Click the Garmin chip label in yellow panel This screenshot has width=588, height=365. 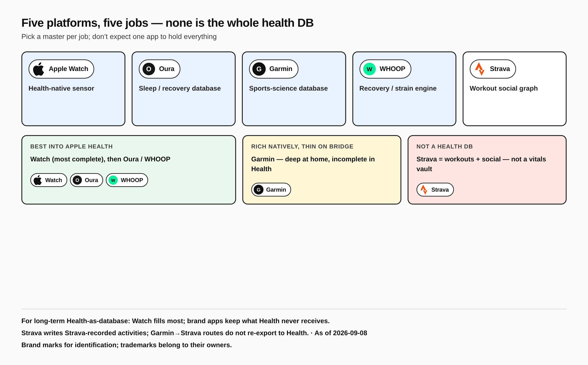pos(276,190)
